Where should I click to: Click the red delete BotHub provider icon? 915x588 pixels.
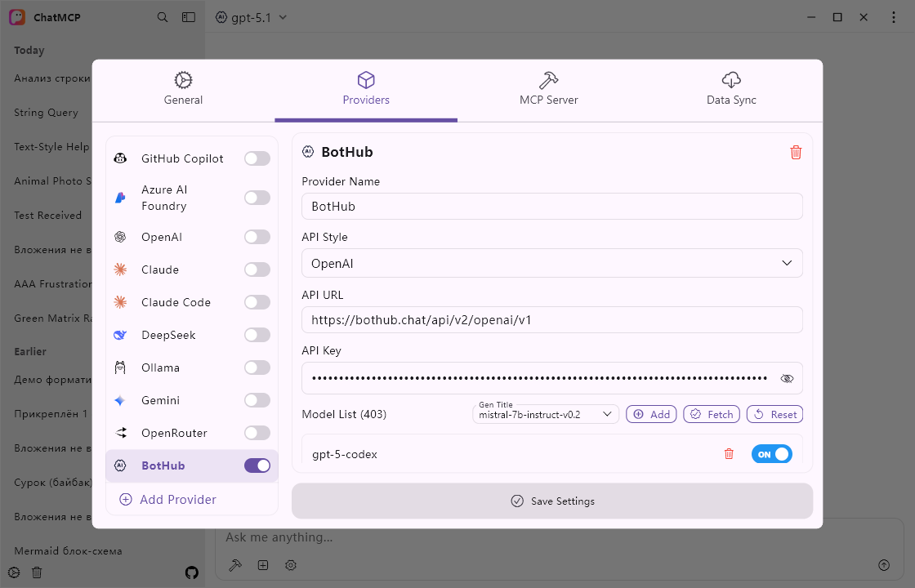click(796, 153)
